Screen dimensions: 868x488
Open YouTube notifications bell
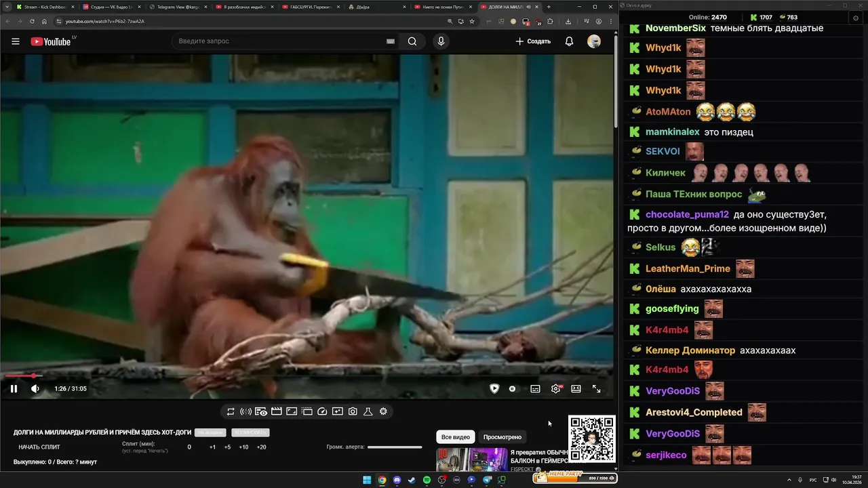click(x=569, y=41)
